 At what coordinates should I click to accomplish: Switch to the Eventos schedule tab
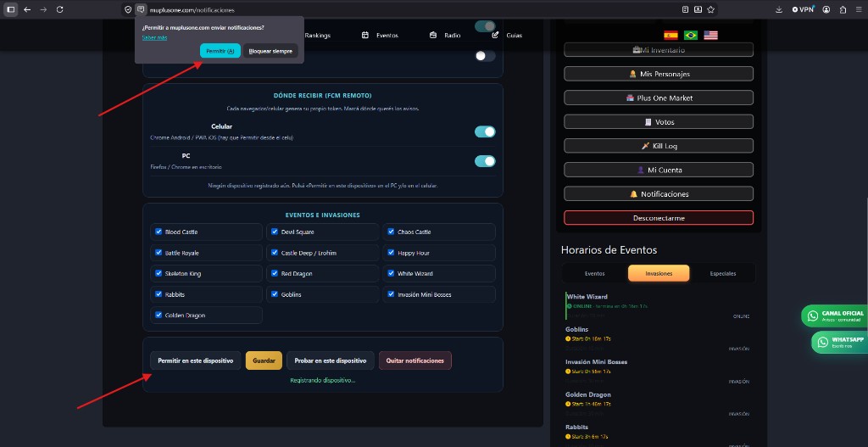click(594, 274)
